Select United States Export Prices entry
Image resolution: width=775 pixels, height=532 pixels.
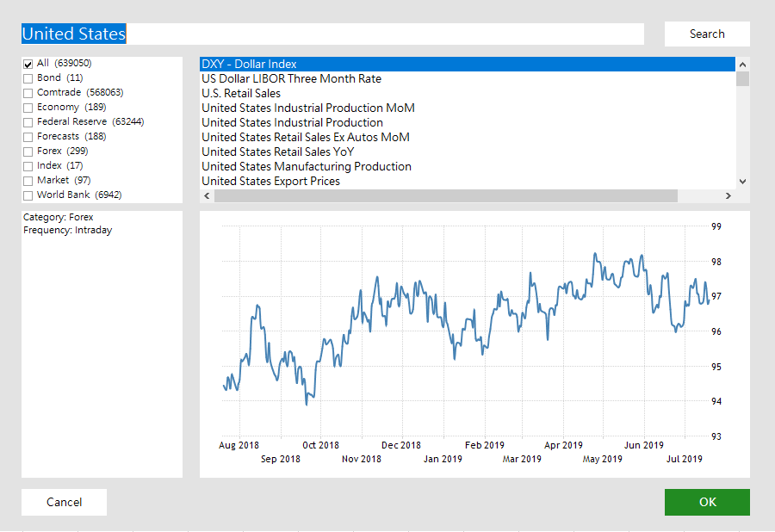(x=270, y=182)
